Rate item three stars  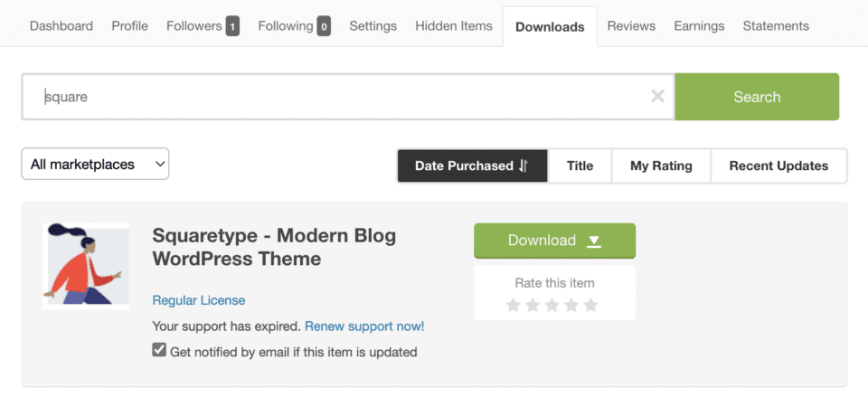tap(552, 306)
